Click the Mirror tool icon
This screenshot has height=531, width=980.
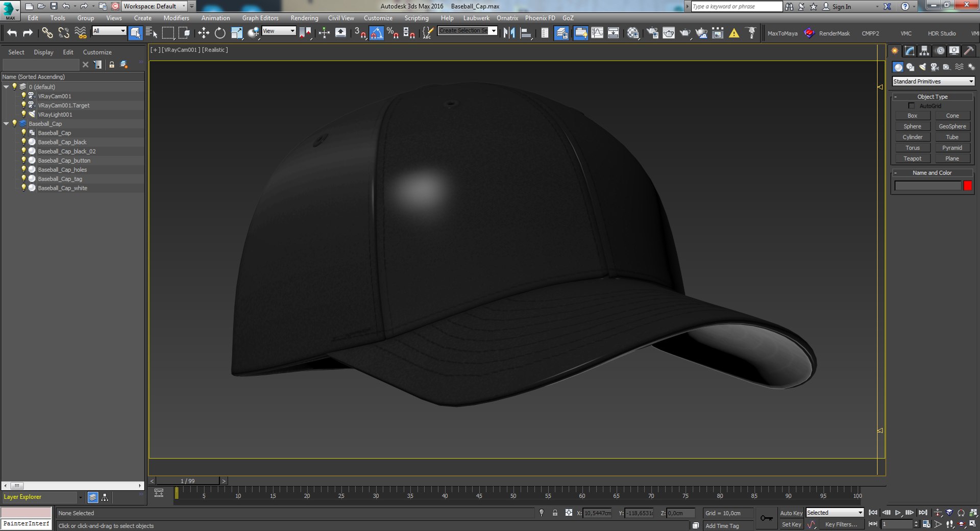[x=509, y=33]
